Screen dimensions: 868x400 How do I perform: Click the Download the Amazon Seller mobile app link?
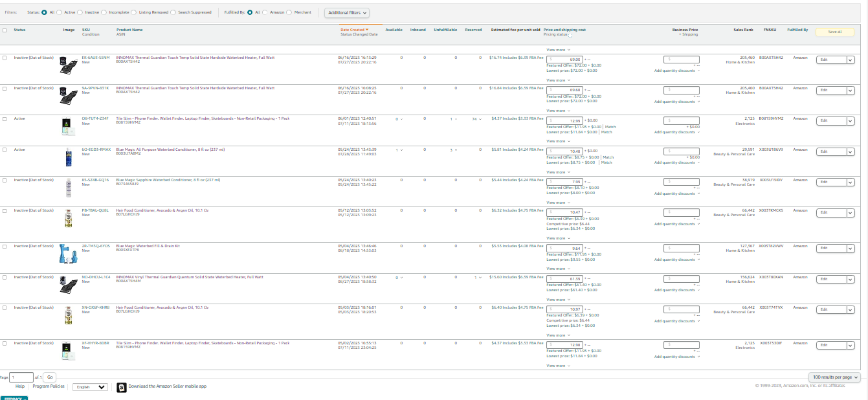pos(168,386)
